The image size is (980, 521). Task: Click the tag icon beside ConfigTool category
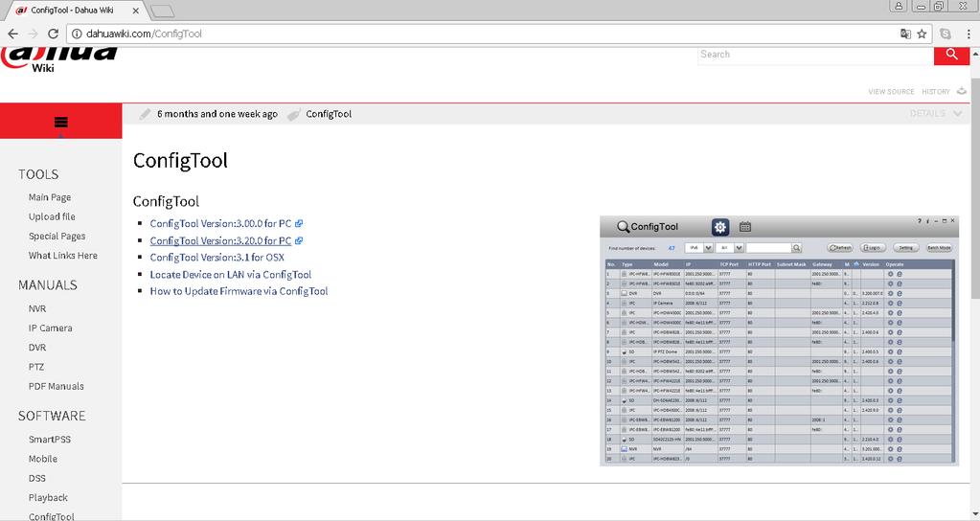293,114
